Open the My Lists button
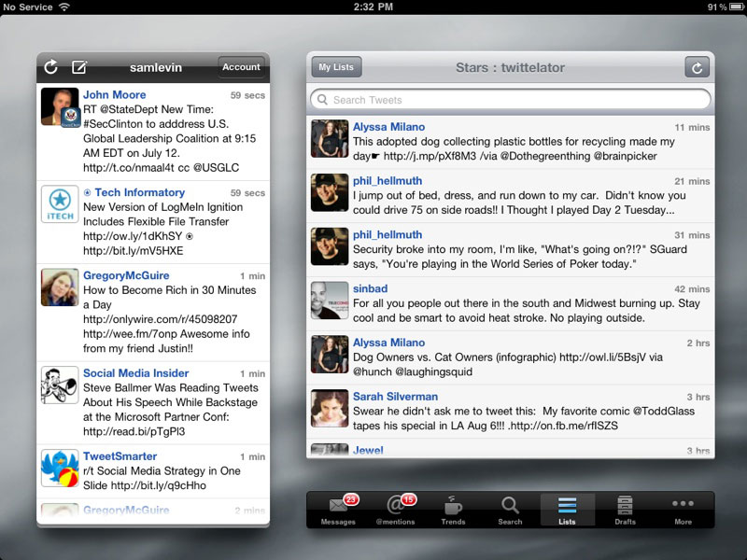This screenshot has height=560, width=747. 336,67
